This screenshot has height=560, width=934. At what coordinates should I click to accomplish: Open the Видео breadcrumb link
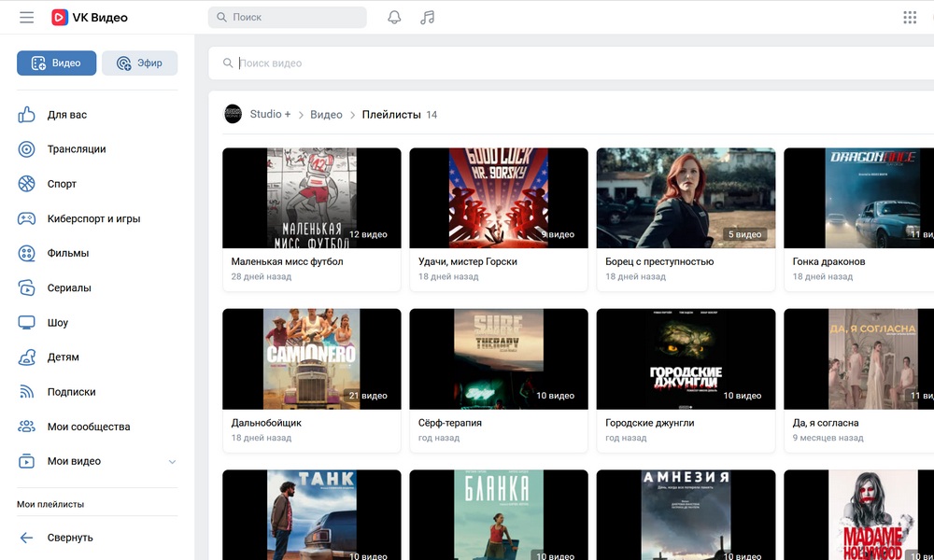[x=326, y=114]
